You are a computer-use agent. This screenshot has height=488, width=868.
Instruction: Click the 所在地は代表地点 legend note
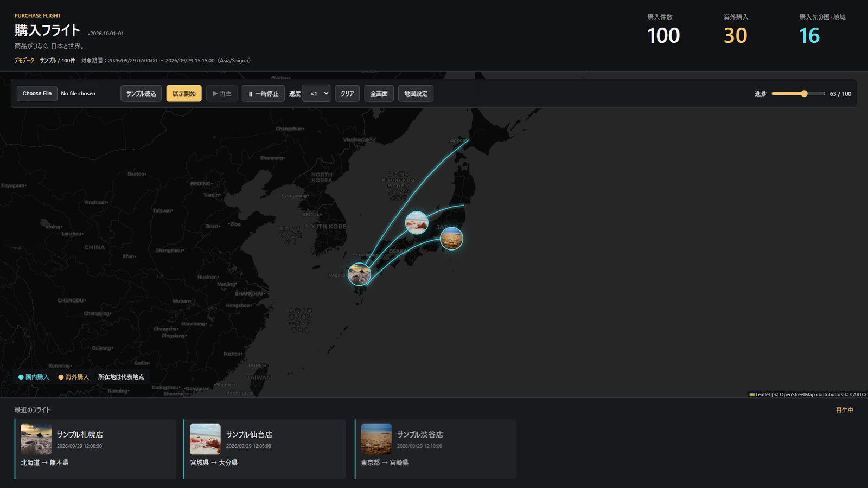click(121, 377)
